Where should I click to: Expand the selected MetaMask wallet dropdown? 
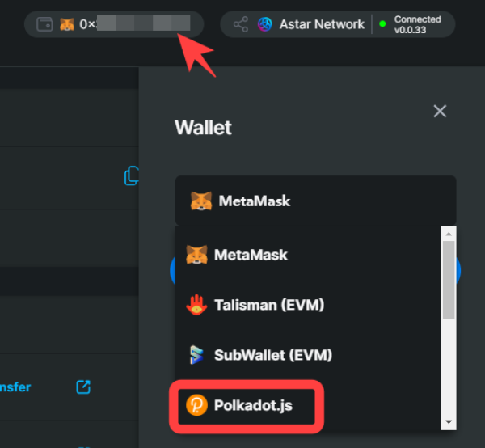click(316, 201)
